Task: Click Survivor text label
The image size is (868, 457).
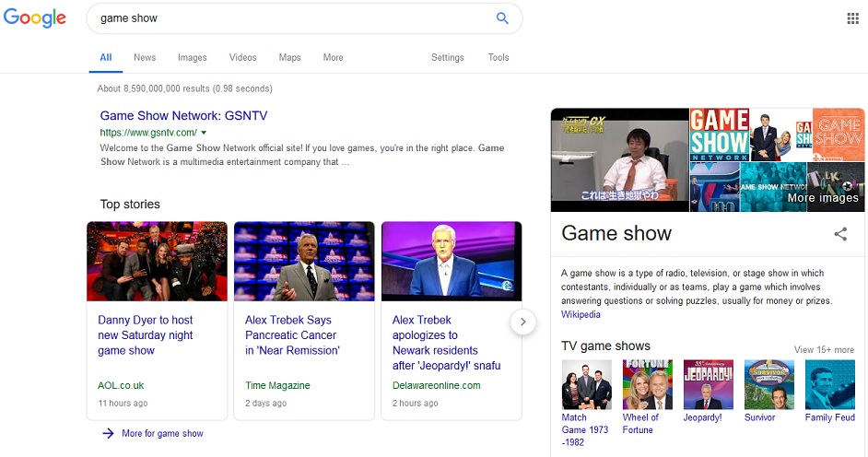Action: [x=759, y=417]
